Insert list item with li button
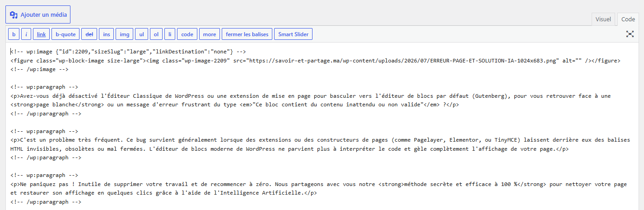The width and height of the screenshot is (644, 210). click(170, 34)
